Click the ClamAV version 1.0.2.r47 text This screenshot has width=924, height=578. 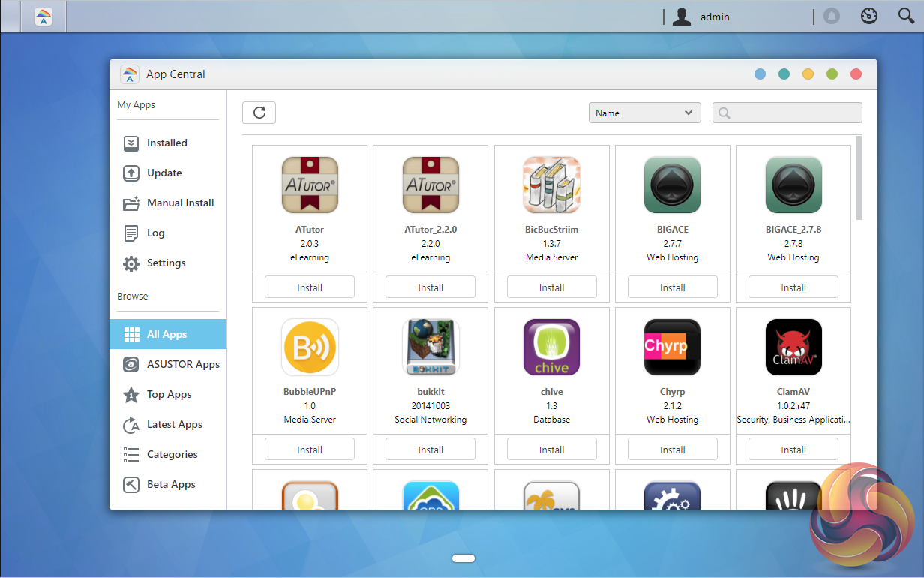tap(793, 405)
